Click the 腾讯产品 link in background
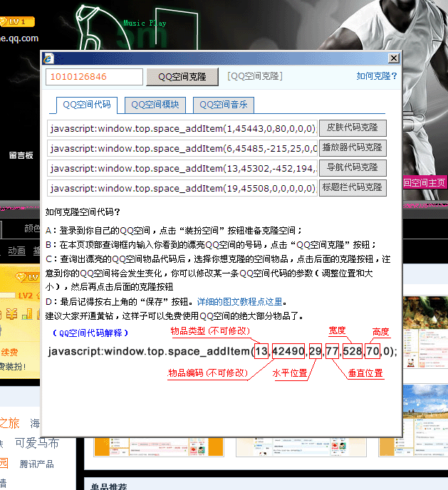Image resolution: width=448 pixels, height=490 pixels. 36,464
